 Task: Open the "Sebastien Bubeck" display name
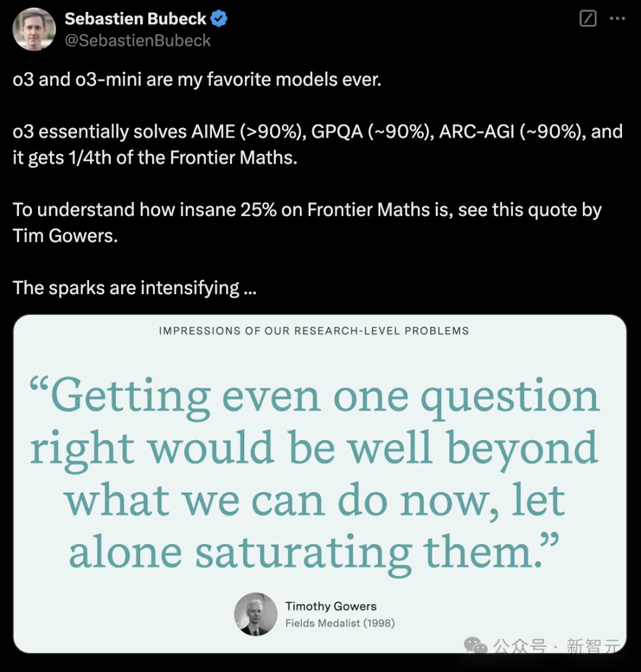[x=135, y=19]
